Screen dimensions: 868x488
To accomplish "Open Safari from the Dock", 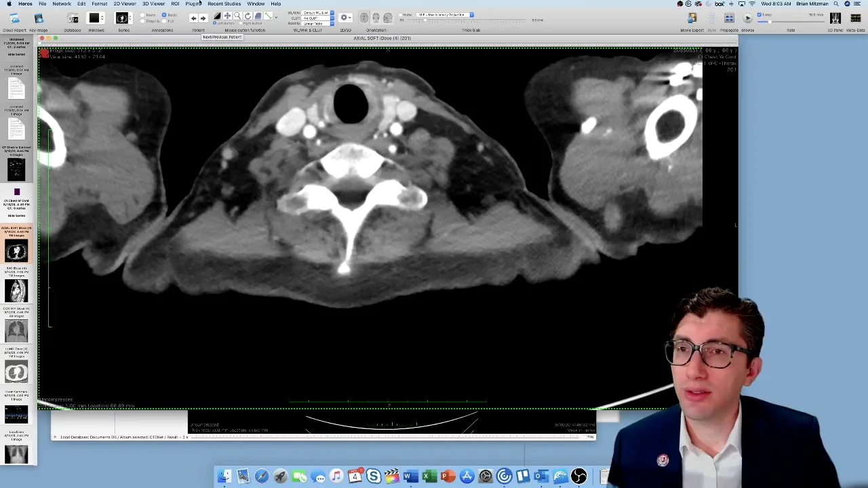I will pyautogui.click(x=262, y=476).
